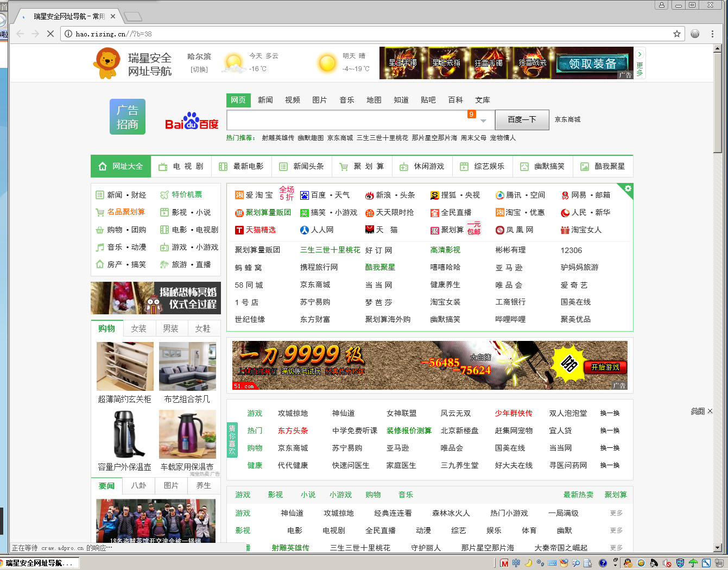Open the 揭秘恐怖冥婚 banner image
This screenshot has width=728, height=570.
click(156, 298)
